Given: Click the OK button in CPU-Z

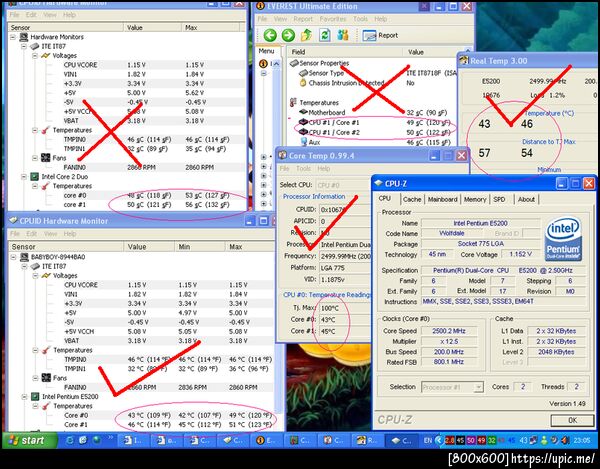Looking at the screenshot, I should [x=572, y=420].
